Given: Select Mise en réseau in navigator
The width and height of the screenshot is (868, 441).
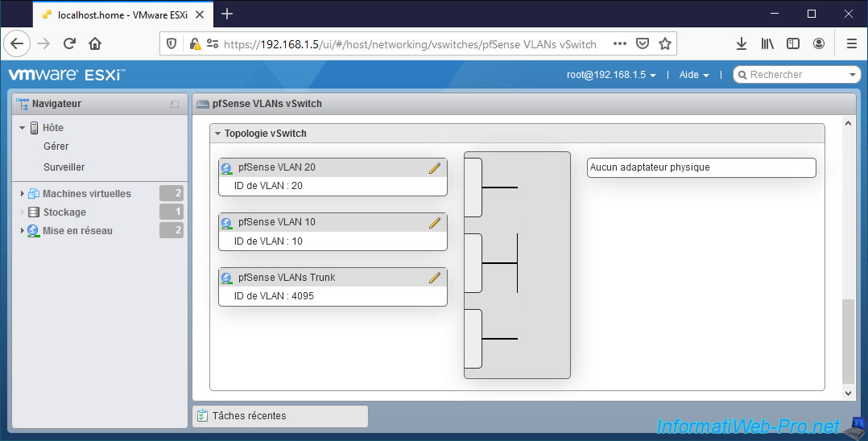Looking at the screenshot, I should [77, 231].
